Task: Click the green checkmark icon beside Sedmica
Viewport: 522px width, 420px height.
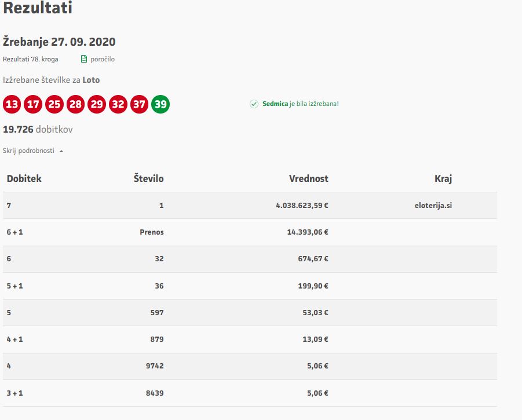Action: [254, 104]
